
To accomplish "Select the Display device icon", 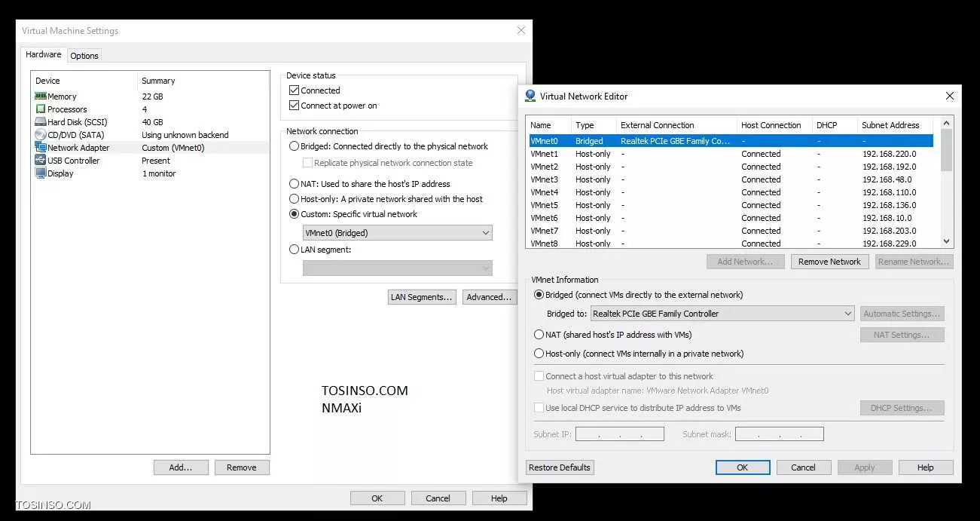I will (x=41, y=173).
